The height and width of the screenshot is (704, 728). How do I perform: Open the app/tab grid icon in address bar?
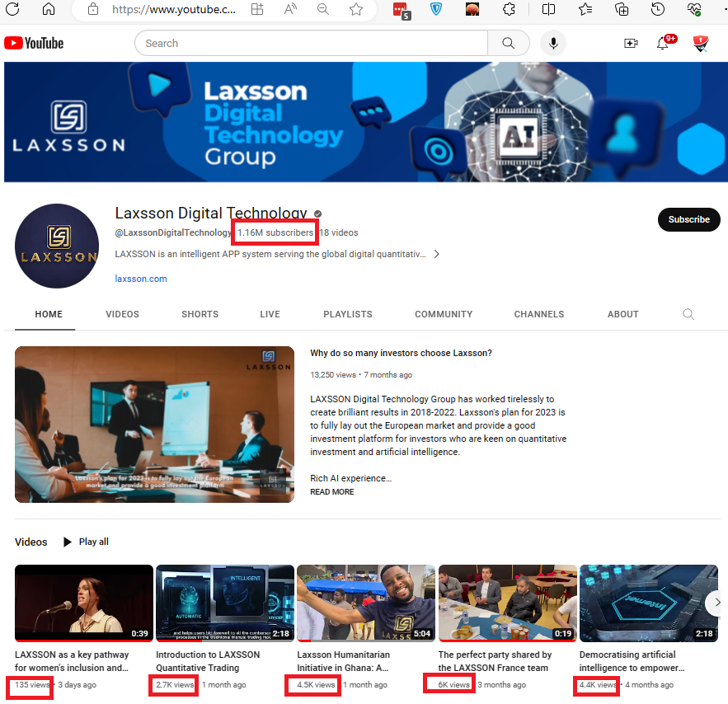point(257,9)
